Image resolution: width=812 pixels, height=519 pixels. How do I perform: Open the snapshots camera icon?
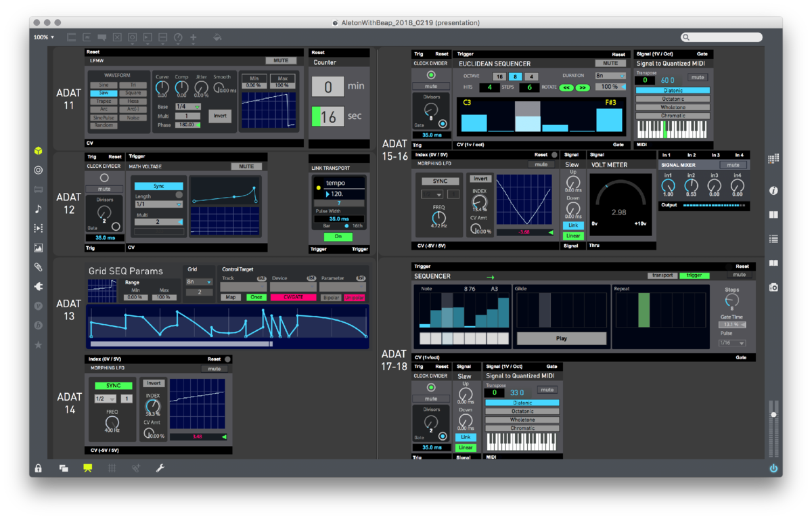[773, 288]
